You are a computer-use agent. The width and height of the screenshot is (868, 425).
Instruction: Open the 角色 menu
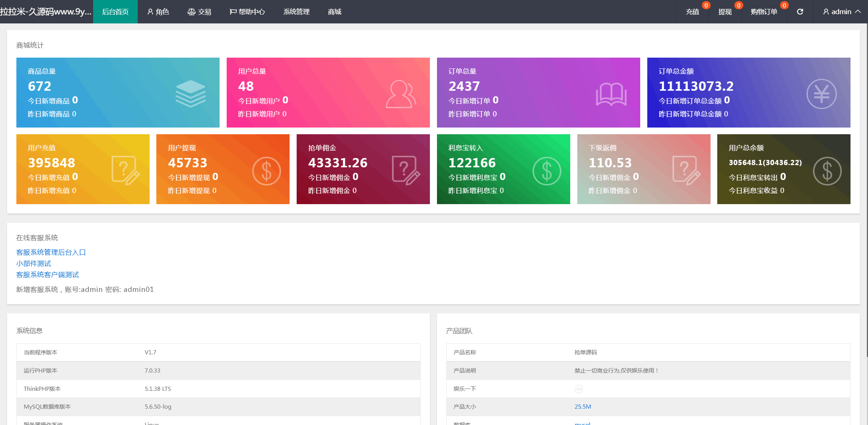point(158,12)
